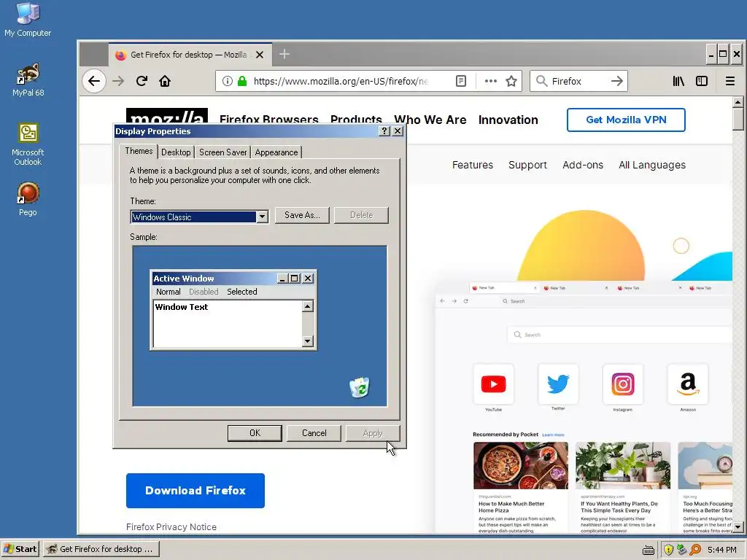Click the mozilla logo on the page
This screenshot has height=560, width=747.
pyautogui.click(x=167, y=117)
